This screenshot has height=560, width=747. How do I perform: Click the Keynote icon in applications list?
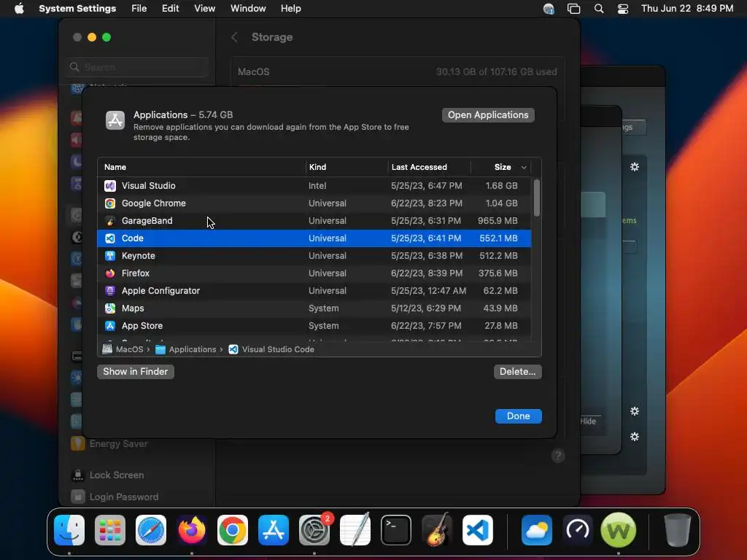coord(110,256)
